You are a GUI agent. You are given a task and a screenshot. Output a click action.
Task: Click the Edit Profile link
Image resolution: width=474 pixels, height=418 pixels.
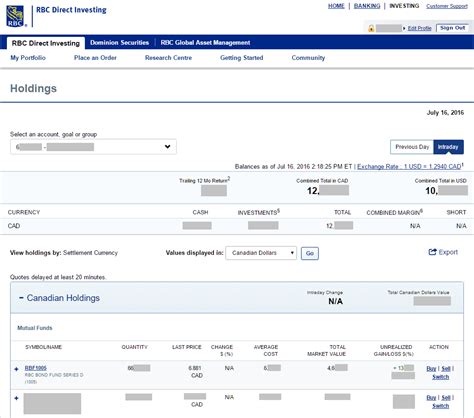419,28
